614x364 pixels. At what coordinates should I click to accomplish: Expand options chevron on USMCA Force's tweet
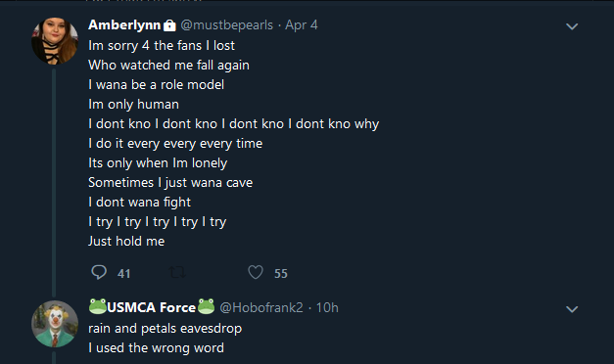point(572,309)
